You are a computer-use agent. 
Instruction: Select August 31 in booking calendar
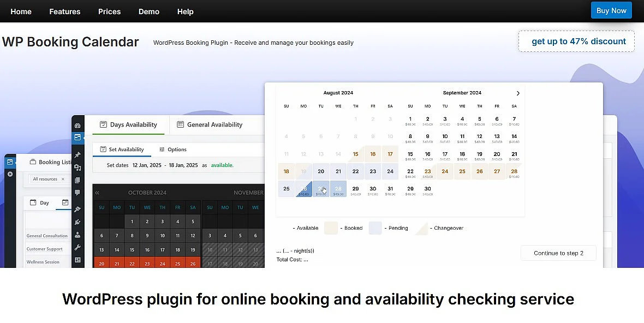[x=390, y=189]
